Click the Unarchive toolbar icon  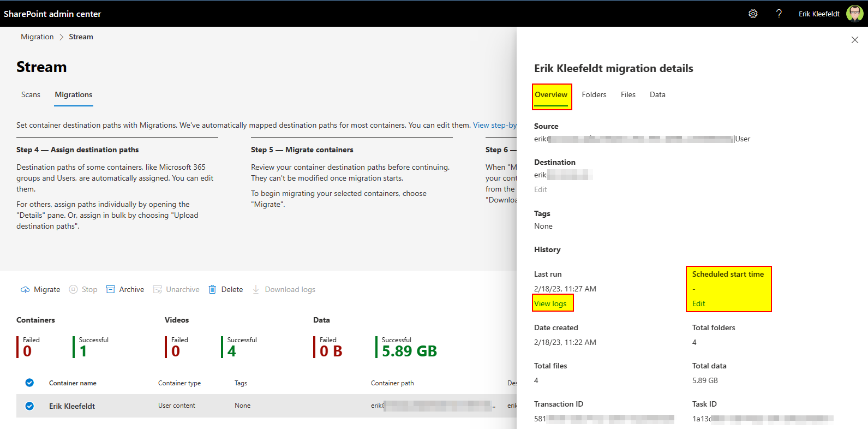(158, 290)
